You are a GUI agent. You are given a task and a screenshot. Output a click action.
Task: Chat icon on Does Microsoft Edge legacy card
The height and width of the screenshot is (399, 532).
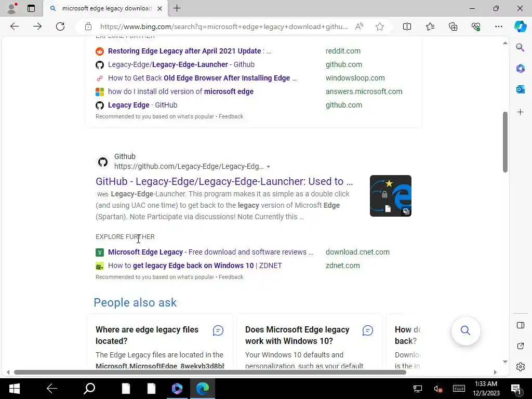[367, 330]
